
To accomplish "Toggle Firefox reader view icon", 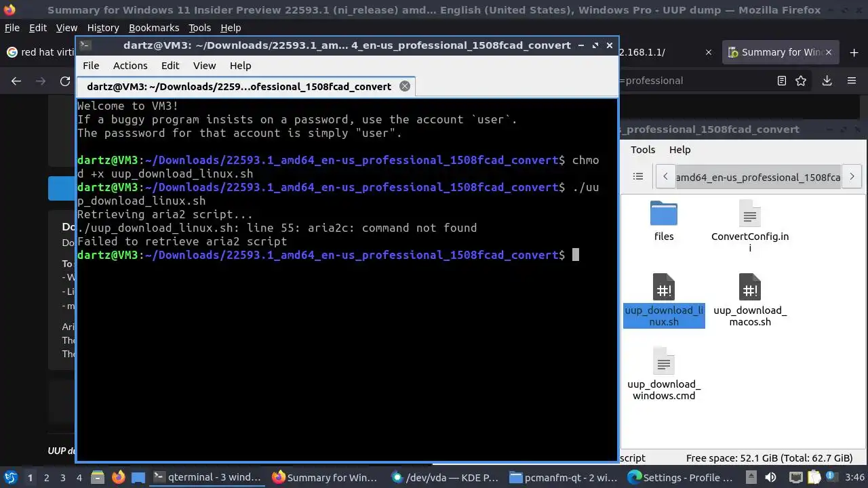I will click(781, 81).
